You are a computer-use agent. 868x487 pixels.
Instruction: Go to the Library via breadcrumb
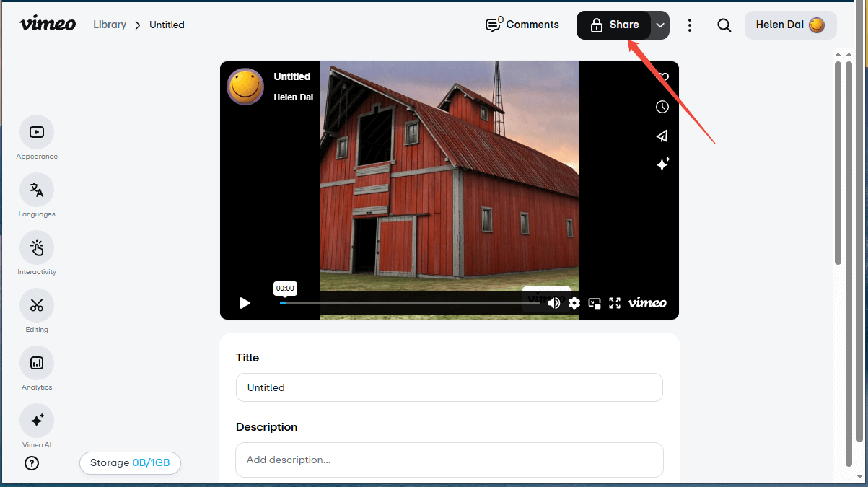[110, 25]
